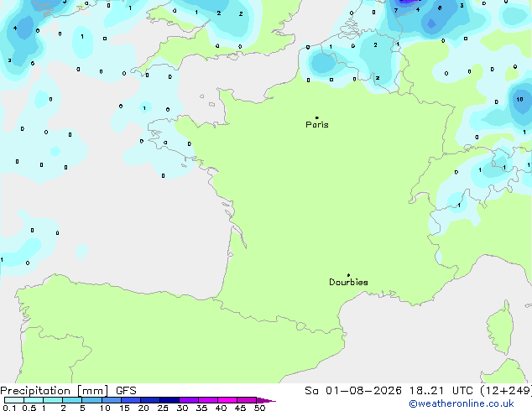Pick the lightest 0.1–0.5 mm legend swatch
This screenshot has height=411, width=532.
(x=14, y=400)
